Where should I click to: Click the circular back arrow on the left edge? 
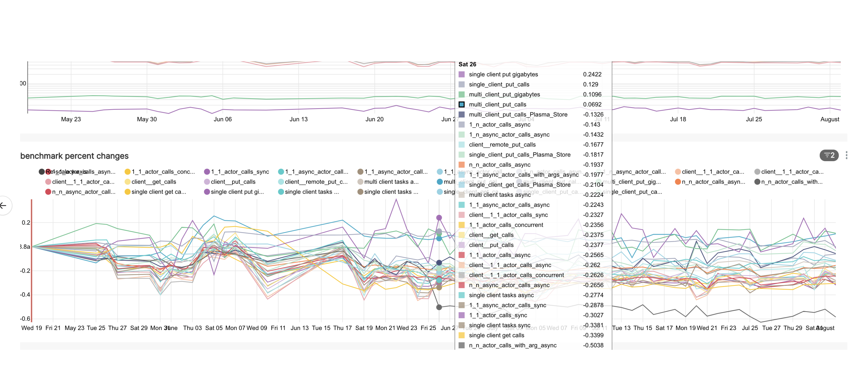[x=4, y=206]
